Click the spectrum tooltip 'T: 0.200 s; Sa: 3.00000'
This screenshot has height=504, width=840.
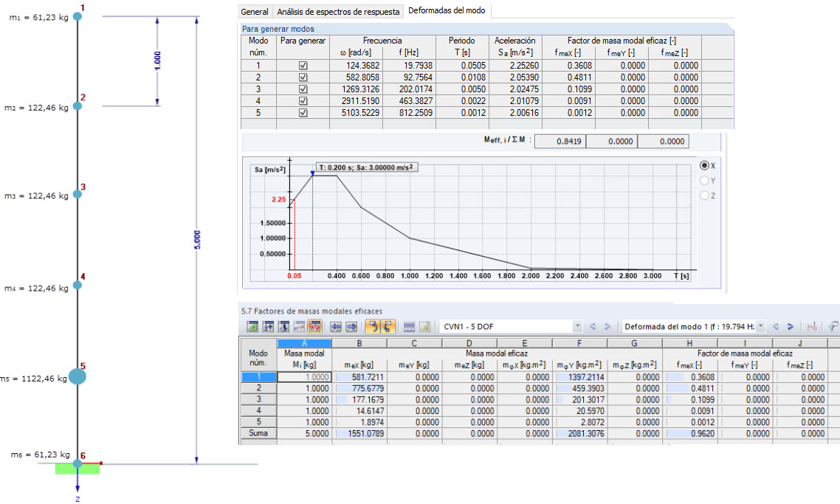[366, 168]
